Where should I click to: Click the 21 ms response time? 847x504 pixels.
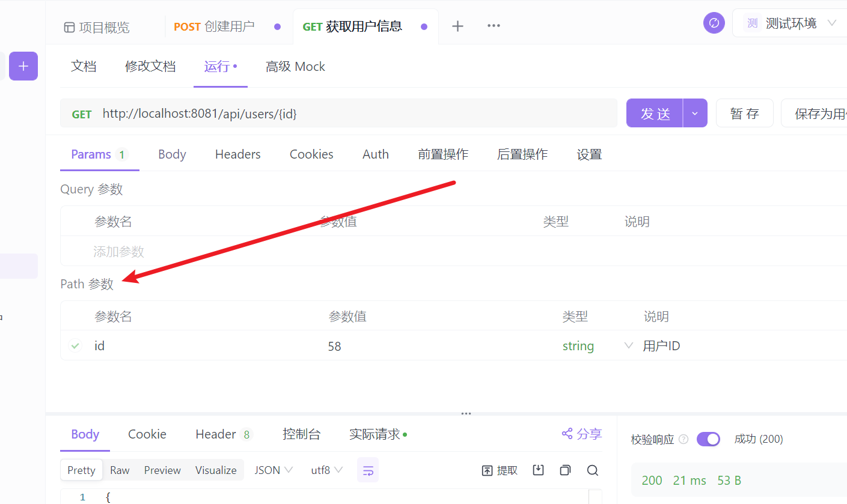pyautogui.click(x=690, y=481)
